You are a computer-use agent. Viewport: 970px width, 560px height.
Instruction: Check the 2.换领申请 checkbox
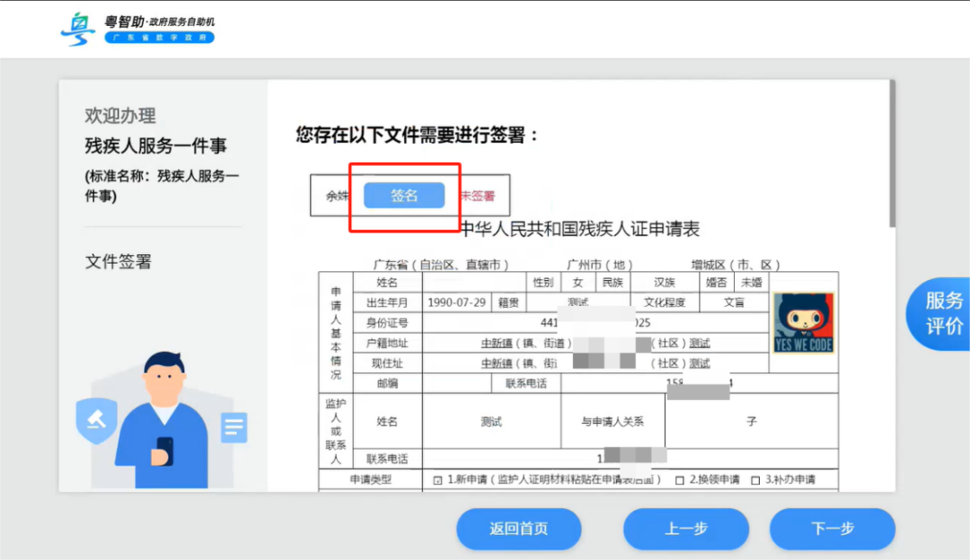(x=679, y=479)
